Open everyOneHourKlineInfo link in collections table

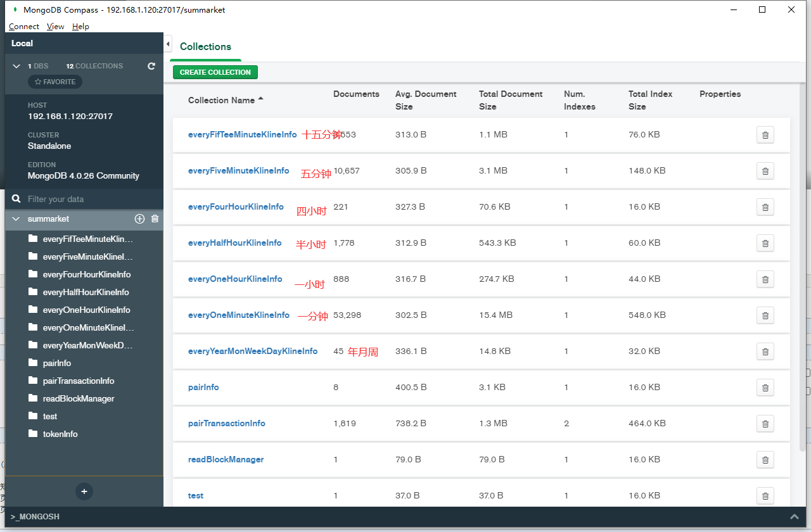(236, 279)
